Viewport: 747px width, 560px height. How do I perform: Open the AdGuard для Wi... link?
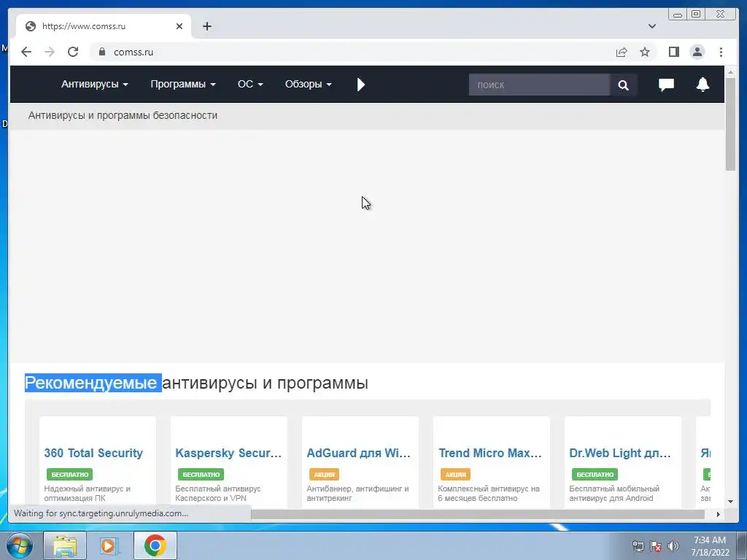pyautogui.click(x=358, y=453)
